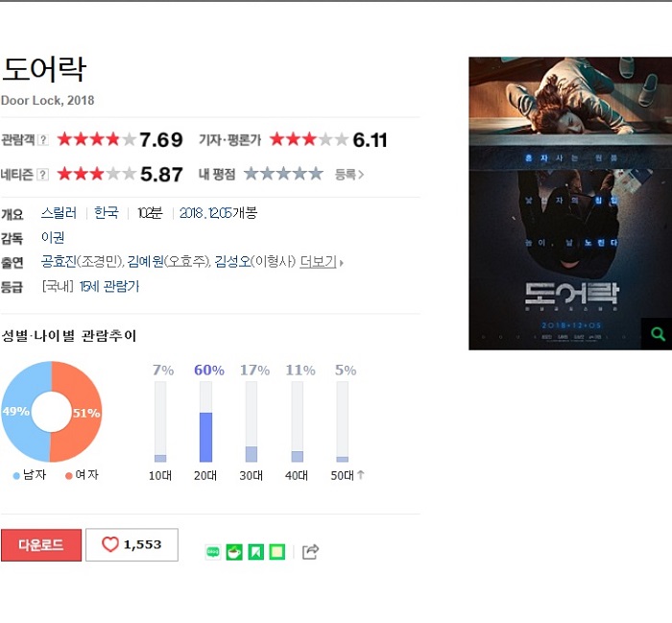Viewport: 672px width, 623px height.
Task: Enlarge poster with the magnifier icon
Action: [x=658, y=333]
